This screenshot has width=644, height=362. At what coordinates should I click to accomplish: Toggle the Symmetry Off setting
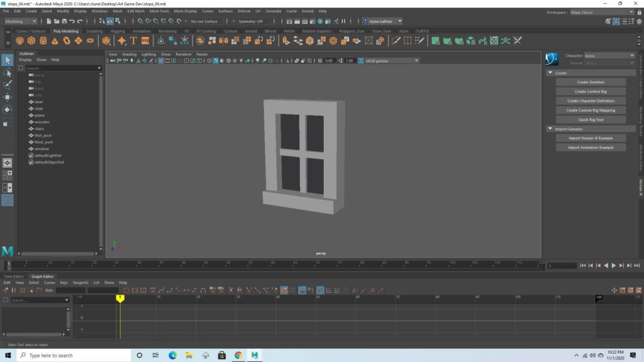coord(250,21)
